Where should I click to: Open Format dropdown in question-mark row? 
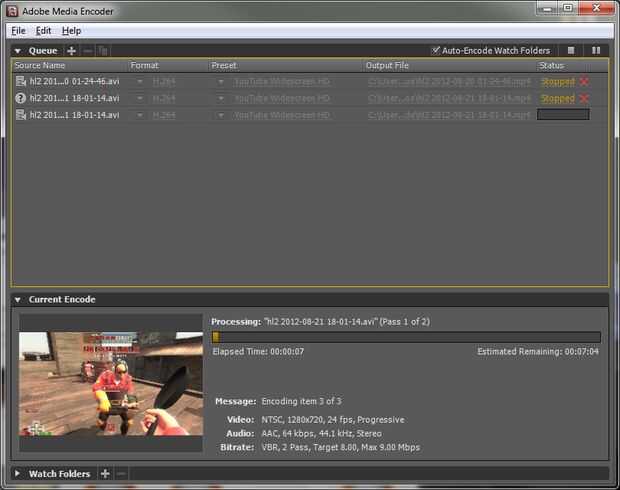point(140,98)
